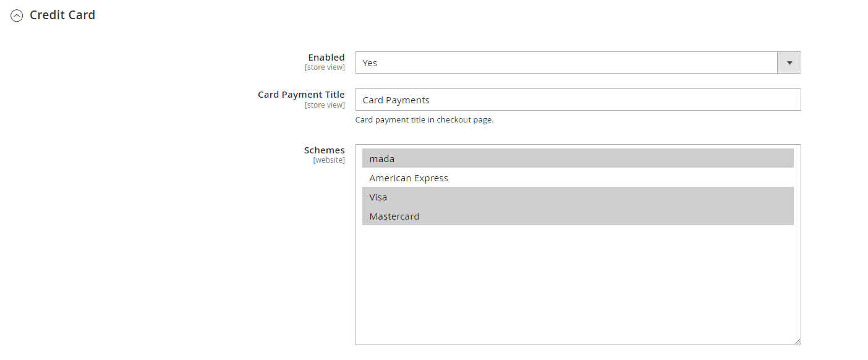Click the [store view] scope under Enabled
The image size is (868, 360).
click(325, 67)
